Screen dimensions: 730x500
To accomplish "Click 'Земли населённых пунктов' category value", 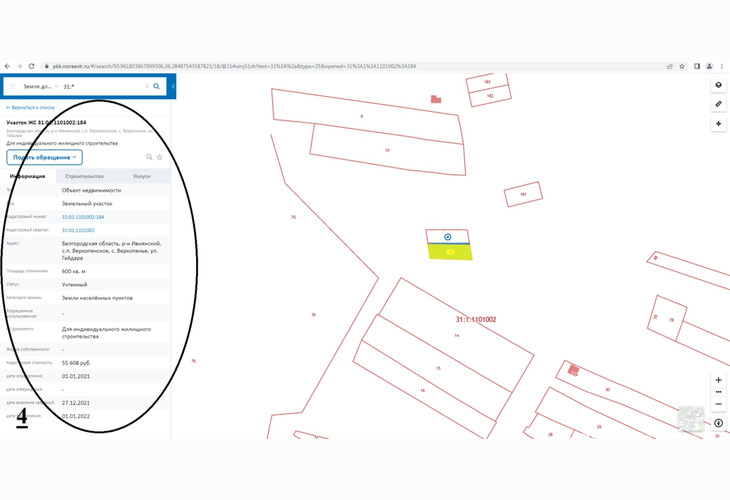I will (97, 298).
